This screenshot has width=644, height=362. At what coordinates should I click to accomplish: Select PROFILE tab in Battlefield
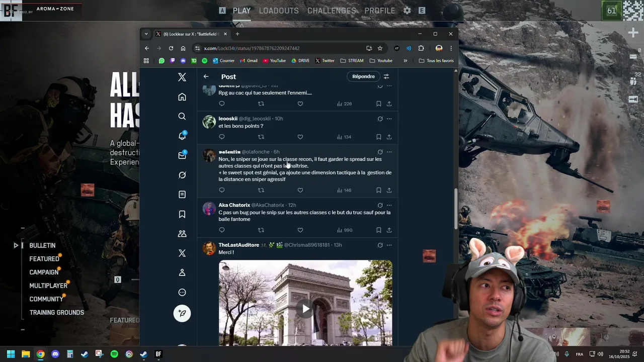tap(380, 11)
